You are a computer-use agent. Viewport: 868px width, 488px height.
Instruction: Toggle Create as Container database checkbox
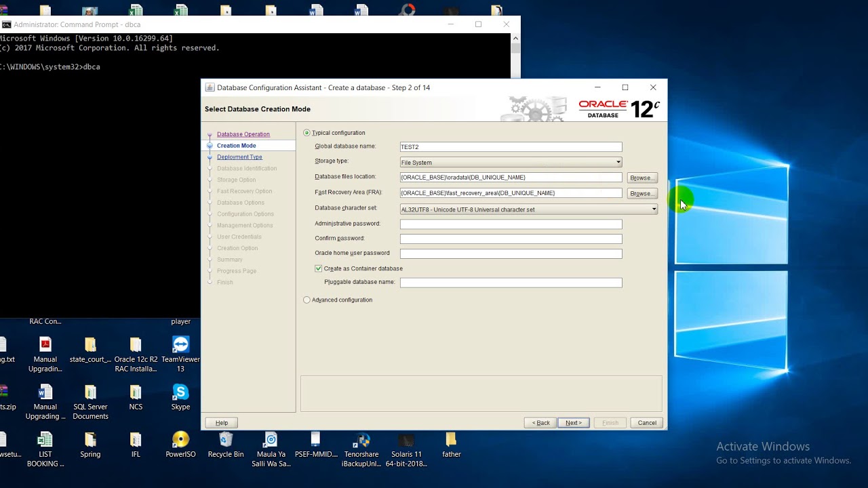319,268
